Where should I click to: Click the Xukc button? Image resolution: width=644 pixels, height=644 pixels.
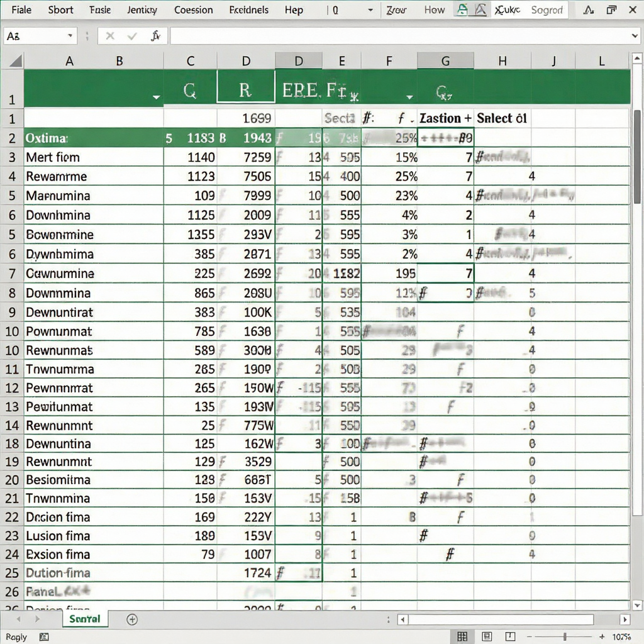pyautogui.click(x=508, y=10)
